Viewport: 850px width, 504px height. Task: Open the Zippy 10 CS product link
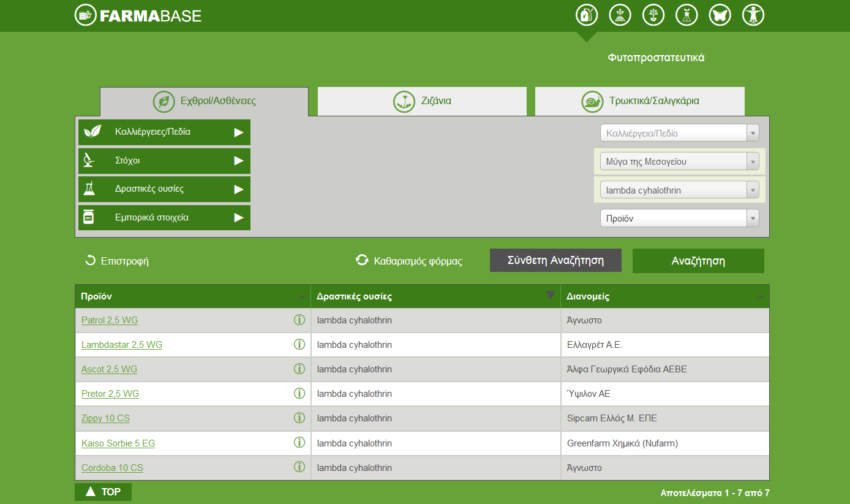coord(105,418)
